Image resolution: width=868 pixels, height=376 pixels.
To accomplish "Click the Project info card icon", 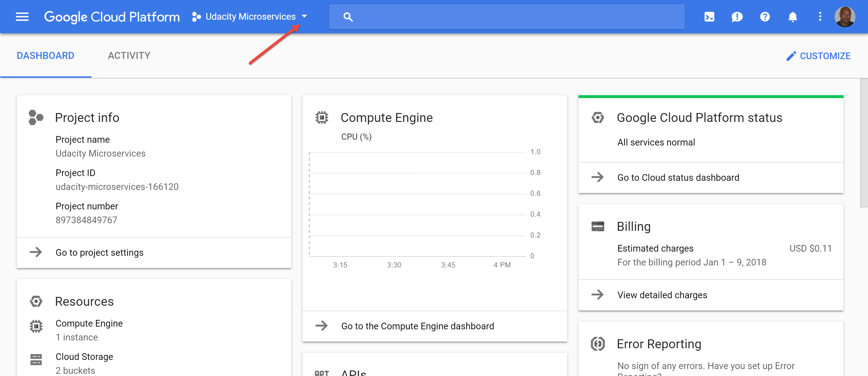I will [36, 117].
